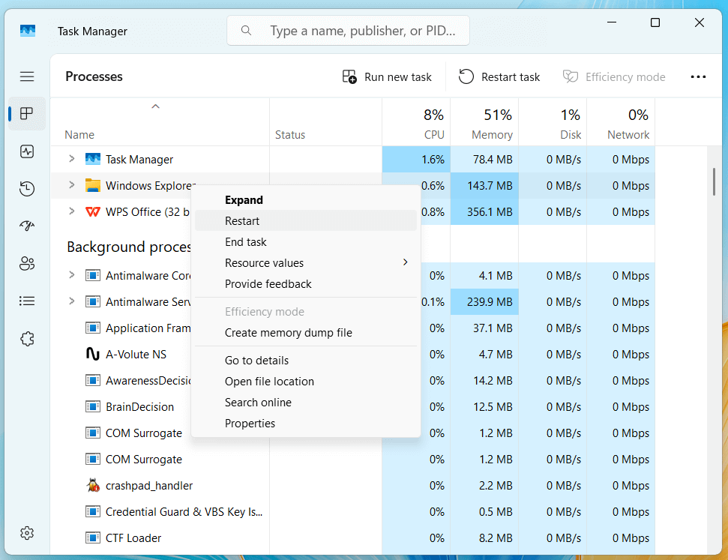The height and width of the screenshot is (560, 728).
Task: Open Task Manager settings gear
Action: tap(27, 533)
